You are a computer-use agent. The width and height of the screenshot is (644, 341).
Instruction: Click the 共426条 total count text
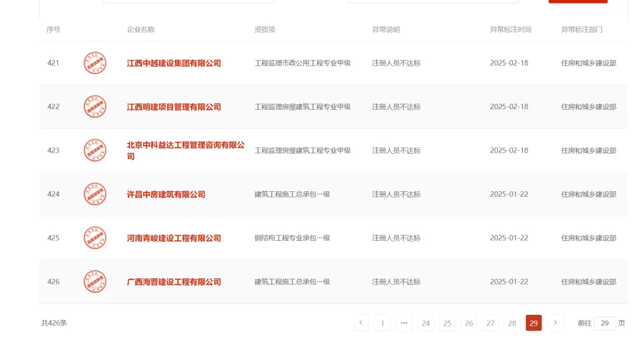pos(54,323)
